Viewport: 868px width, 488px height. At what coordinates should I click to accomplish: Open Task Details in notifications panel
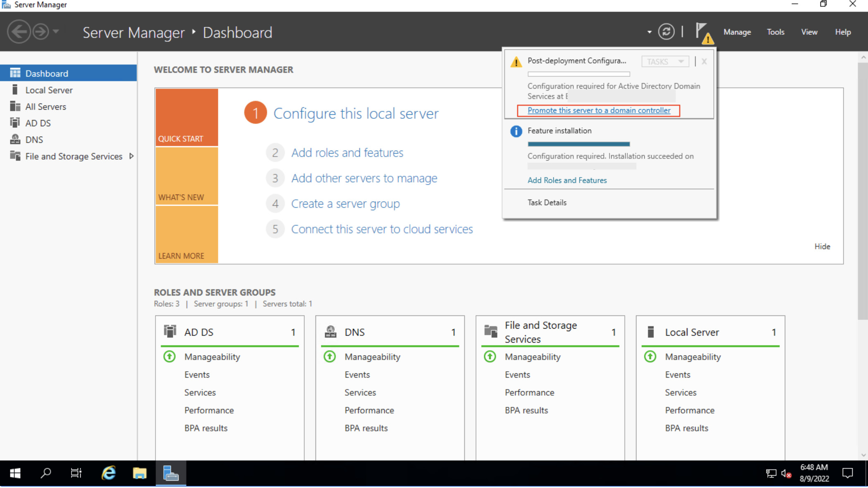point(547,202)
